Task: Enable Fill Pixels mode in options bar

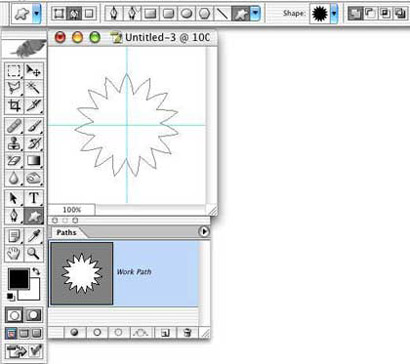Action: 89,13
